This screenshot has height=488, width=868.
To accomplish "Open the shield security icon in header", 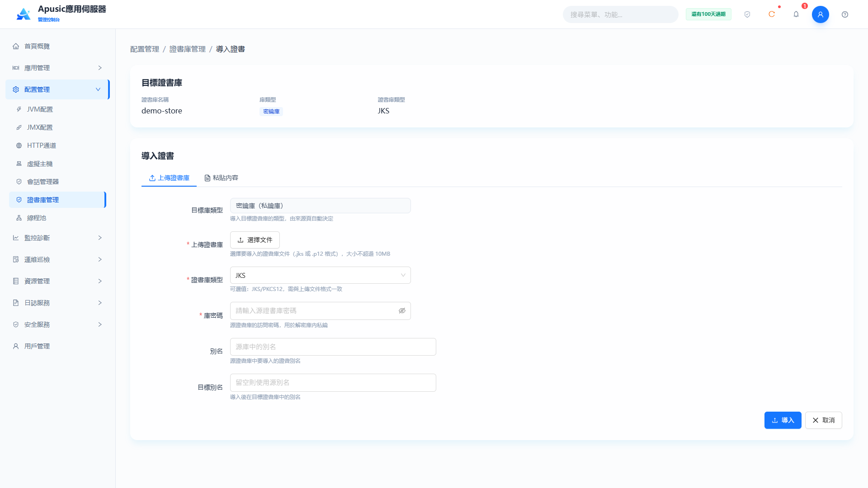I will 747,14.
